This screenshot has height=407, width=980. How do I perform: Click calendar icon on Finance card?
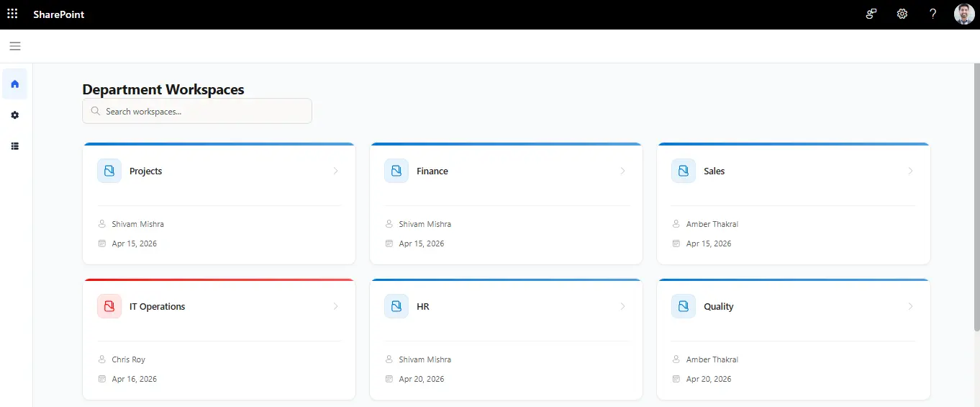tap(389, 243)
